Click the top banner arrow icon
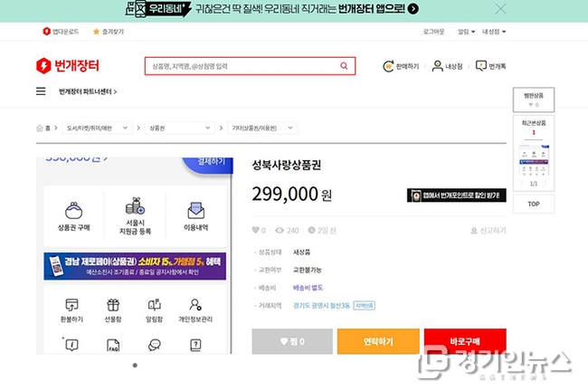This screenshot has width=588, height=391. (413, 9)
